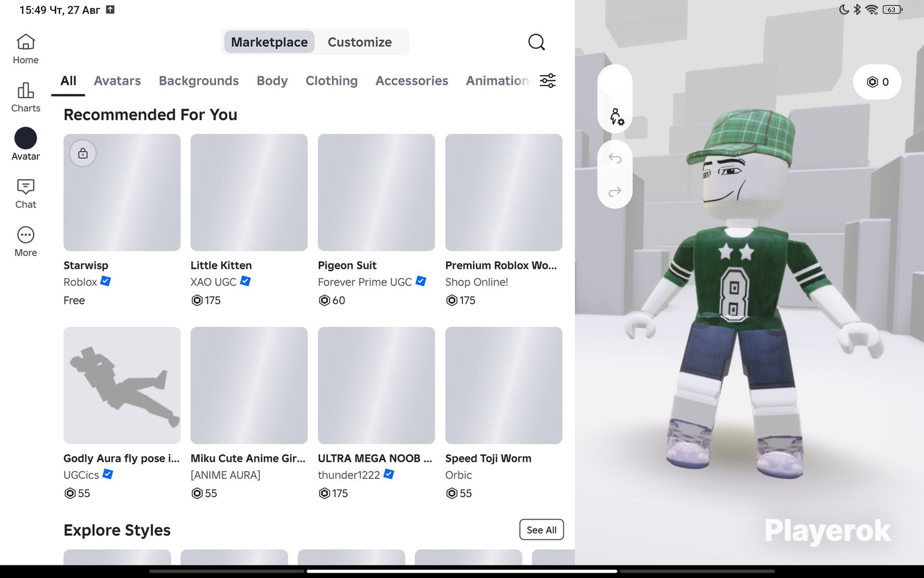Open the avatar settings icon
The width and height of the screenshot is (924, 578).
click(x=616, y=116)
